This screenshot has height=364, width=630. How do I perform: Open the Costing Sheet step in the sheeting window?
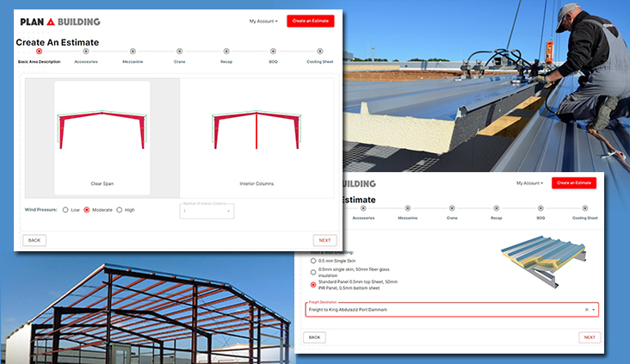coord(585,208)
